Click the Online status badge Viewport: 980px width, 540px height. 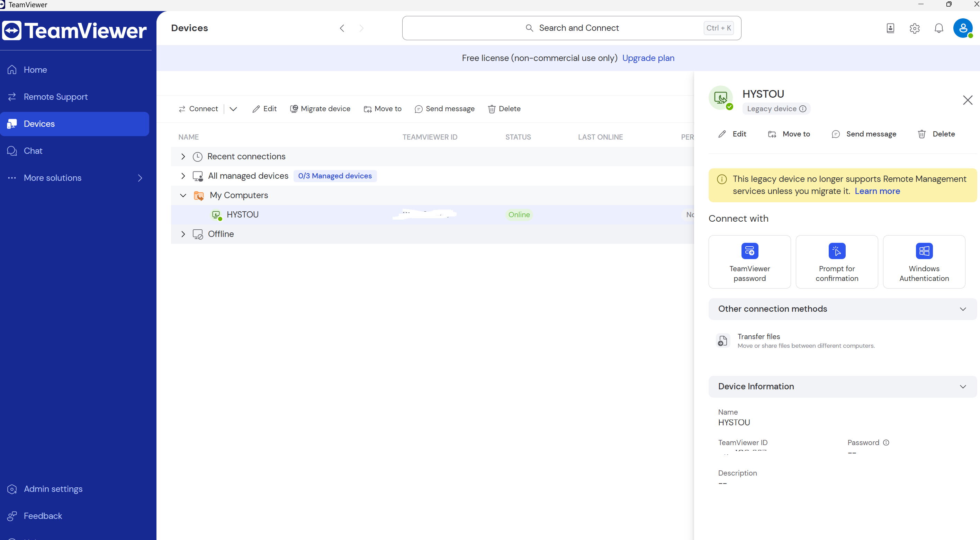coord(519,215)
